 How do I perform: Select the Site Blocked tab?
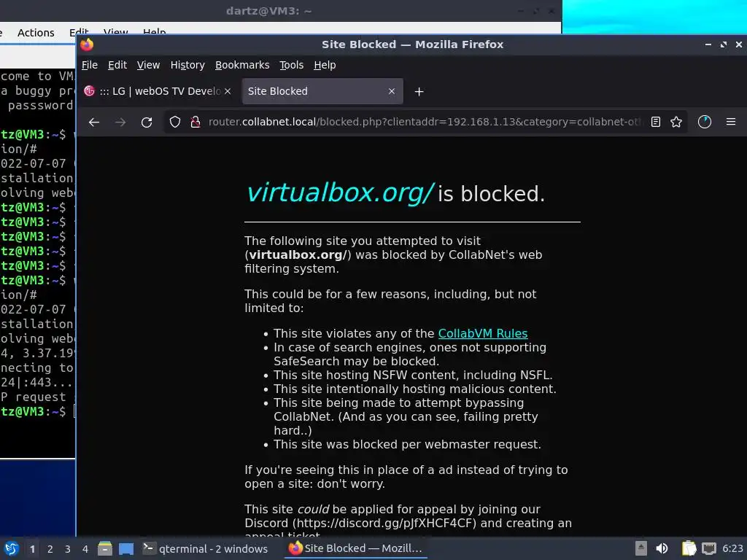[322, 91]
